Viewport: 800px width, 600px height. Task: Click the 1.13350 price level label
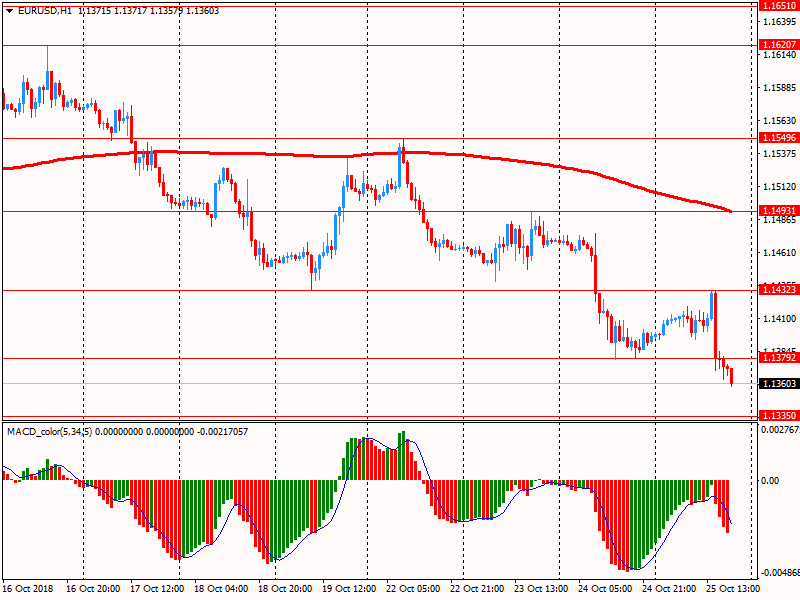coord(779,415)
